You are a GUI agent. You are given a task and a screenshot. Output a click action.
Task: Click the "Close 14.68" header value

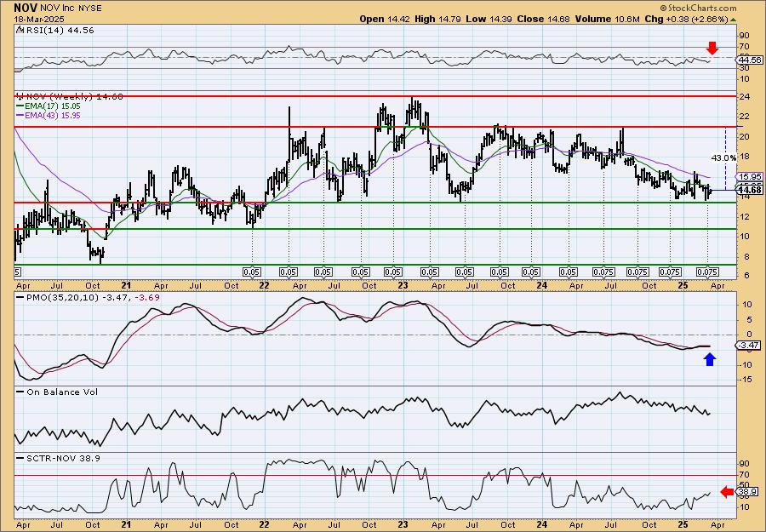546,19
